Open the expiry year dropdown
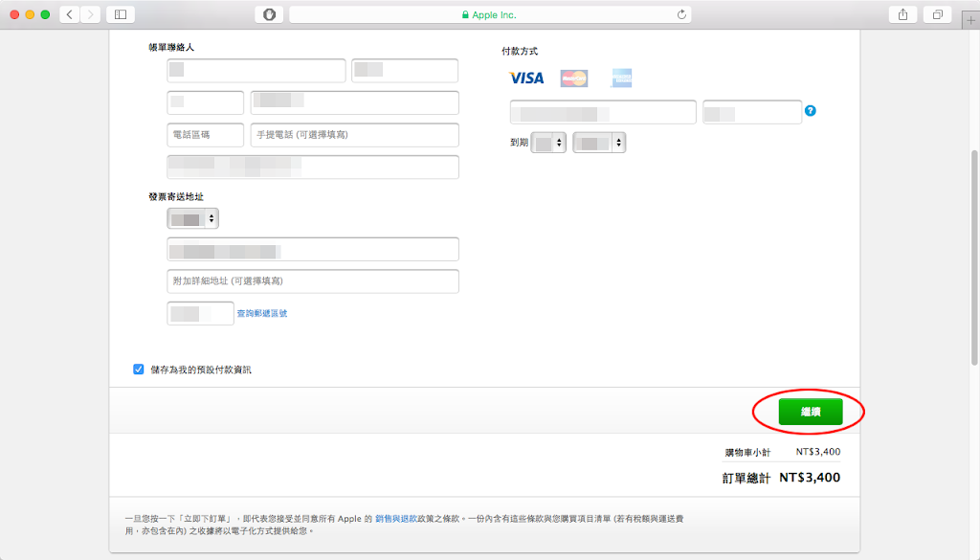Viewport: 980px width, 560px height. [599, 143]
